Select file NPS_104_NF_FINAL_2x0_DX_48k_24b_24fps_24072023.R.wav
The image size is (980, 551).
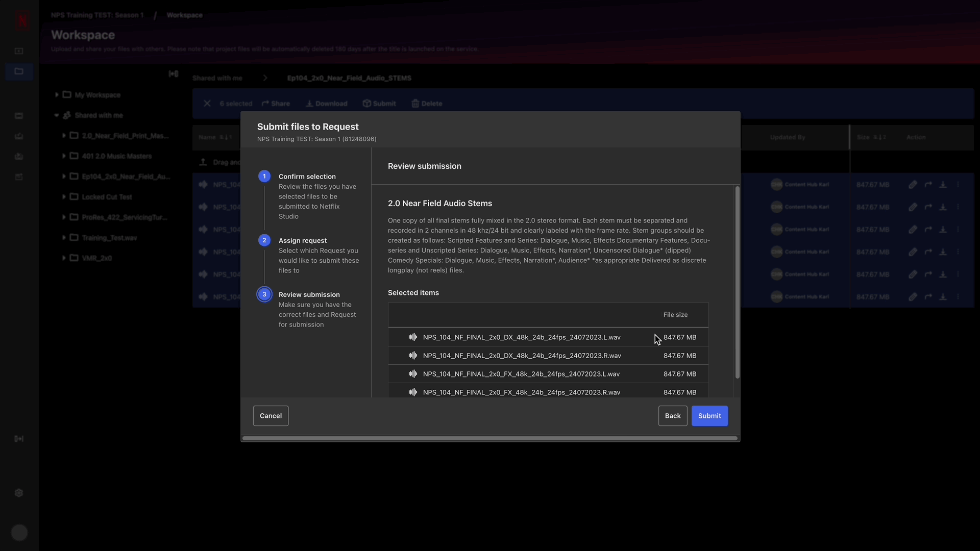pos(548,356)
